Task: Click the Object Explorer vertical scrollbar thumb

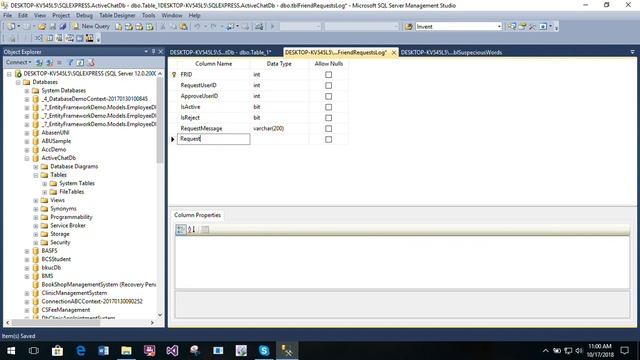Action: pyautogui.click(x=160, y=120)
